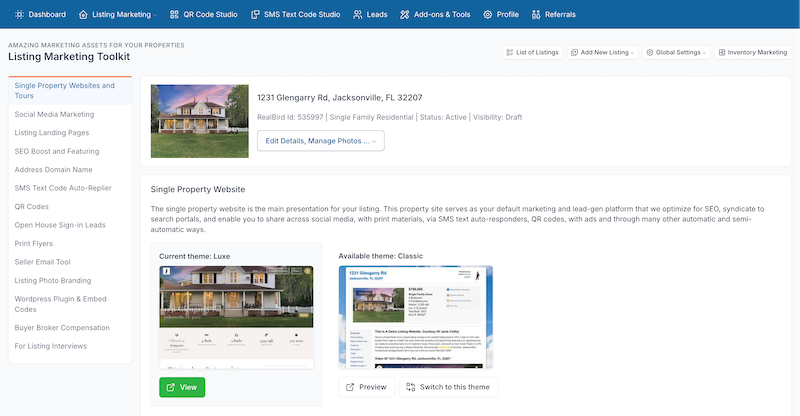
Task: Open Seller Email Tool section
Action: 42,262
